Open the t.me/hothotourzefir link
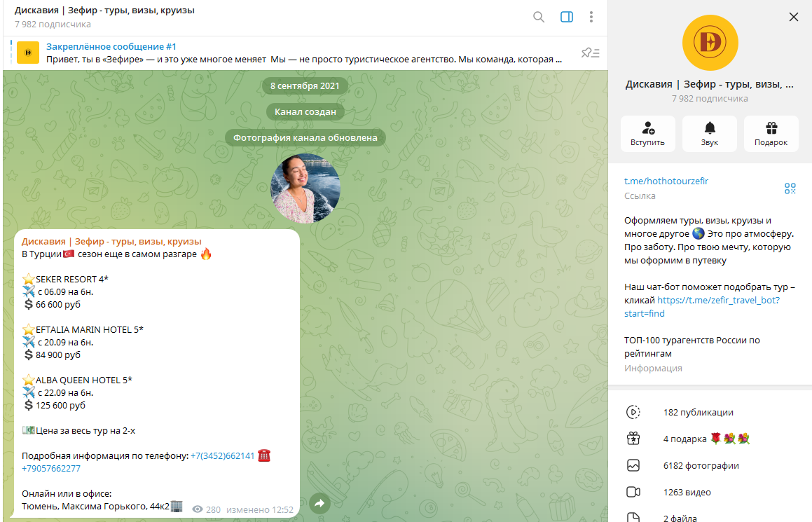 coord(666,181)
